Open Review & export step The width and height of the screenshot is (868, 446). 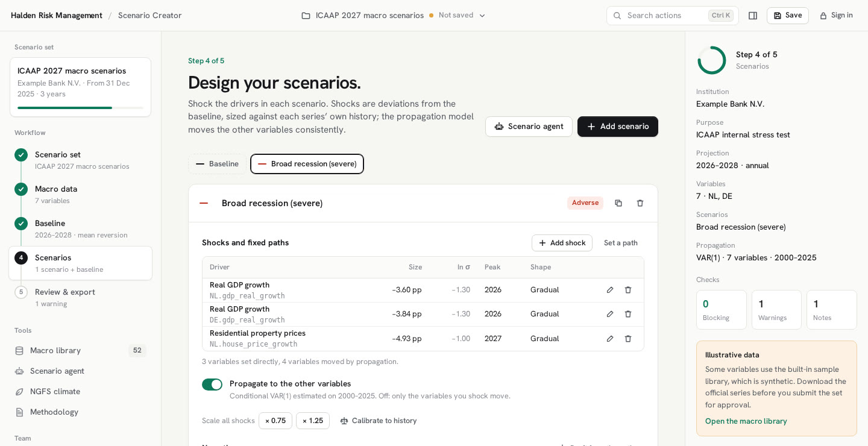[x=80, y=298]
